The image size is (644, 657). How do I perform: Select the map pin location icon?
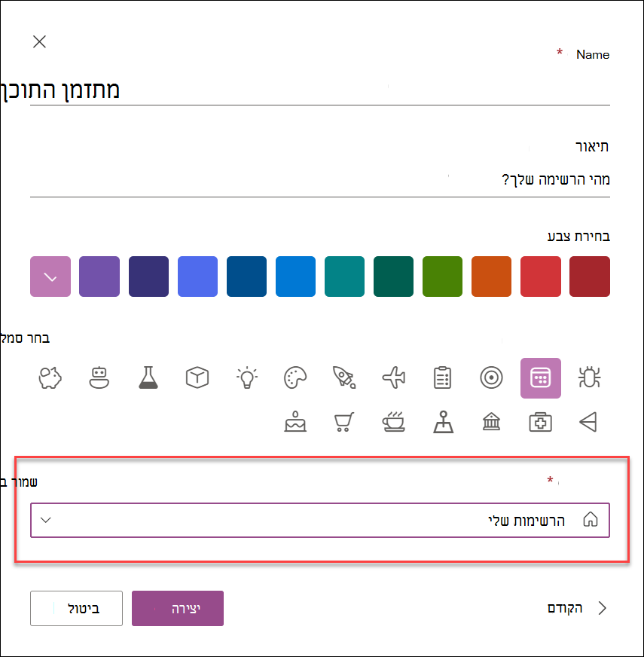[444, 422]
